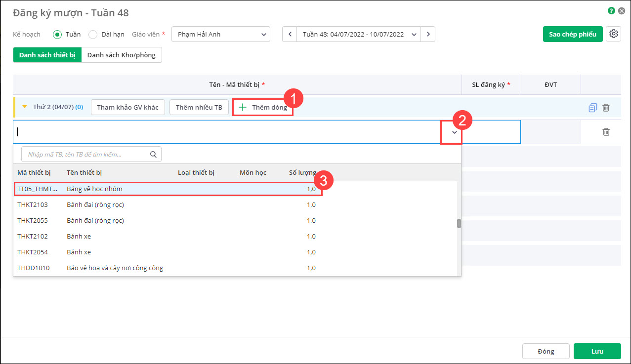Collapse the Thứ 2 (04/07) group

click(25, 107)
